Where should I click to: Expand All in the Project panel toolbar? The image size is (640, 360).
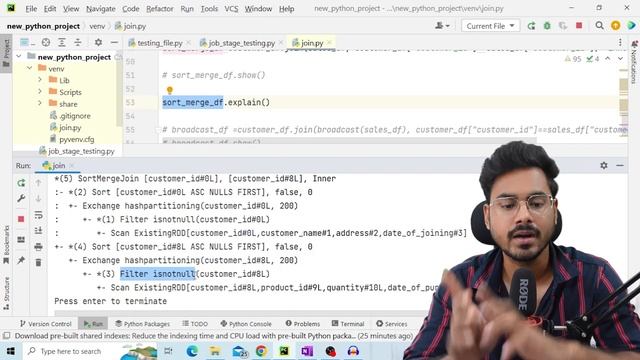pos(62,42)
